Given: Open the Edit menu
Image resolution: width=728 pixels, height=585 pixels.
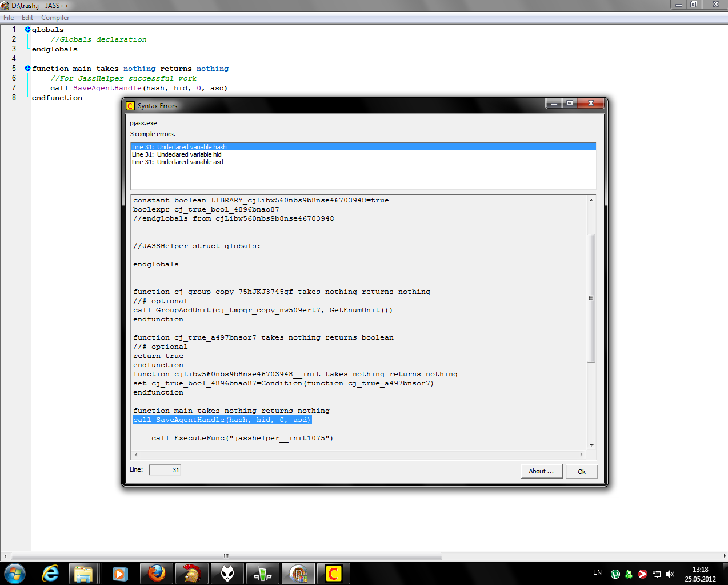Looking at the screenshot, I should click(x=27, y=18).
